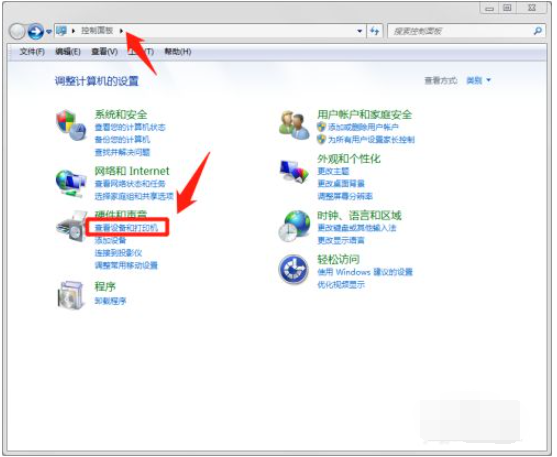The image size is (557, 457).
Task: Click shield icon beside 为所有用户设置家长控制
Action: click(x=321, y=139)
